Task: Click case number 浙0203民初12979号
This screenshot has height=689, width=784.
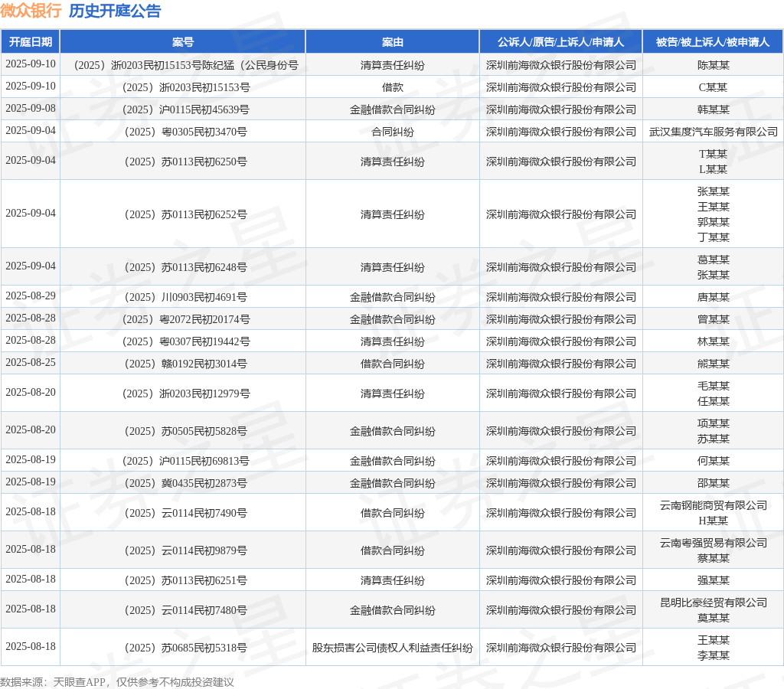Action: click(x=186, y=393)
